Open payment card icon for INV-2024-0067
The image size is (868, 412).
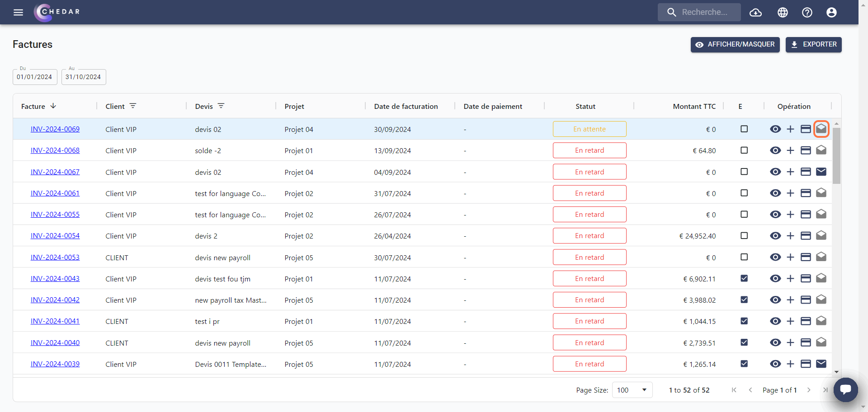tap(806, 172)
